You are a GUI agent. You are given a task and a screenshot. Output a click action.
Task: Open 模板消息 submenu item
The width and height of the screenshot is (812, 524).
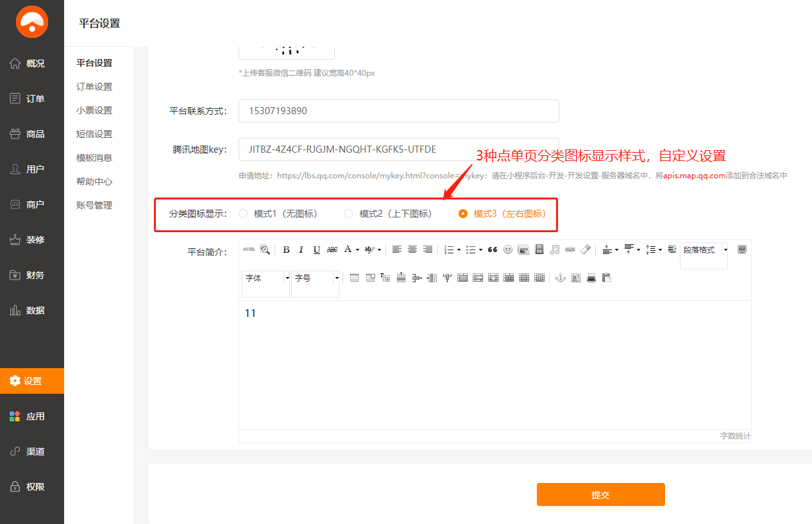[x=94, y=158]
